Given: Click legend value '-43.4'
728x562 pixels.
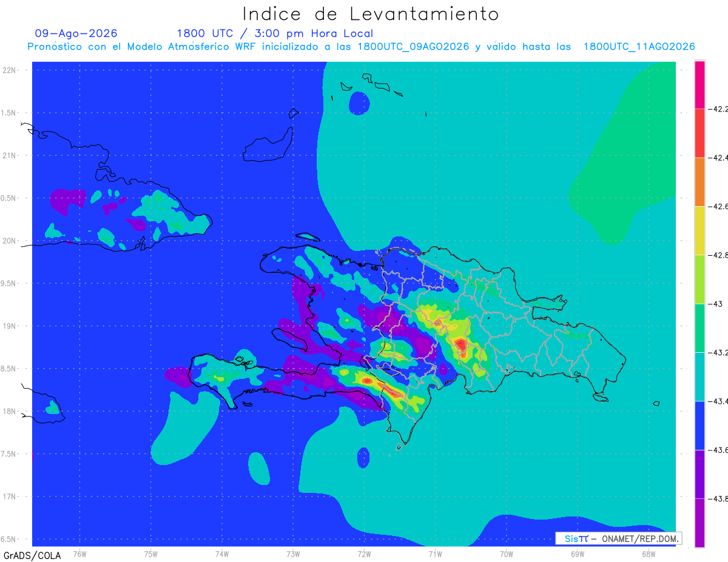Looking at the screenshot, I should tap(718, 401).
